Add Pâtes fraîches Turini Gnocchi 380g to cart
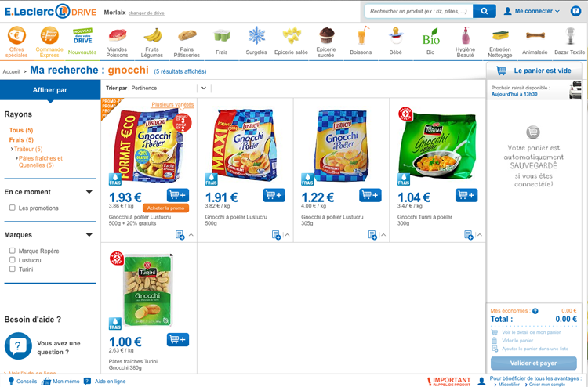Viewport: 588px width, 387px height. (178, 340)
